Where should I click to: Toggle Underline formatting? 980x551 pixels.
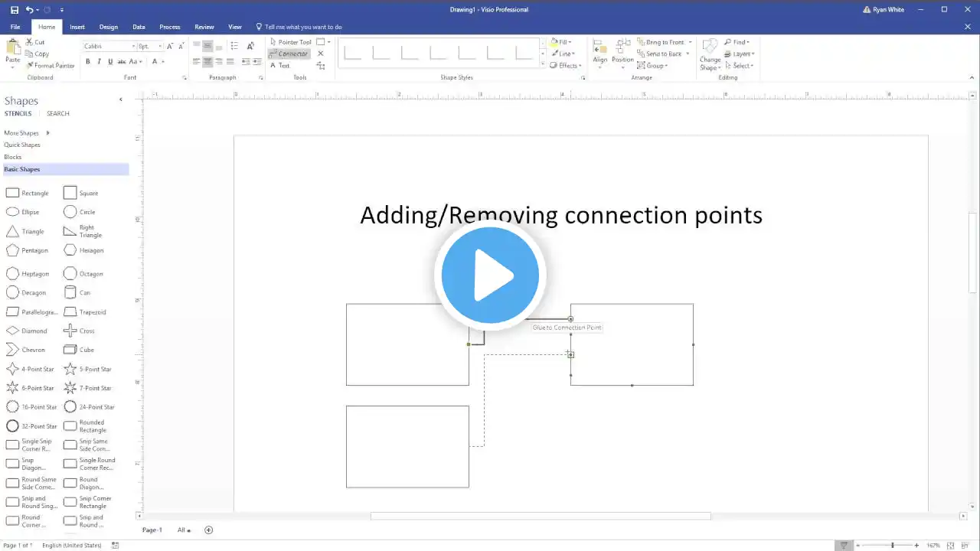[x=110, y=61]
